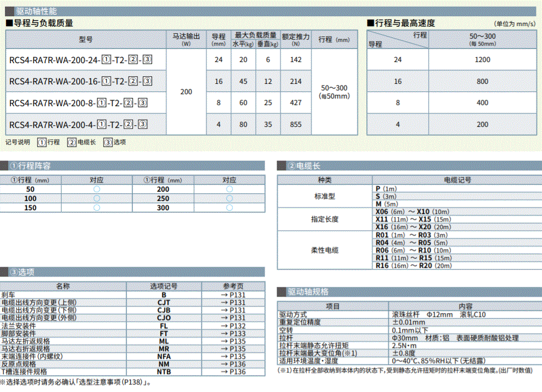Click vertical load value 35
Image resolution: width=542 pixels, height=392 pixels.
268,124
